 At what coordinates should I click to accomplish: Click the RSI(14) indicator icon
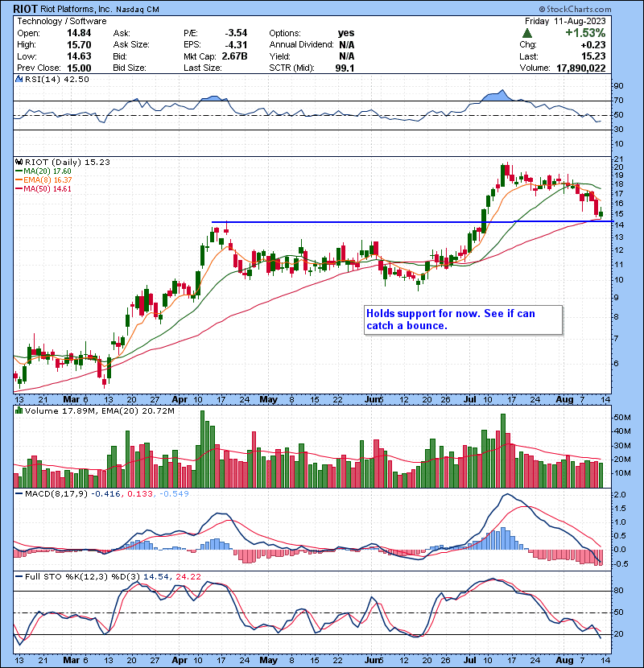pyautogui.click(x=19, y=79)
